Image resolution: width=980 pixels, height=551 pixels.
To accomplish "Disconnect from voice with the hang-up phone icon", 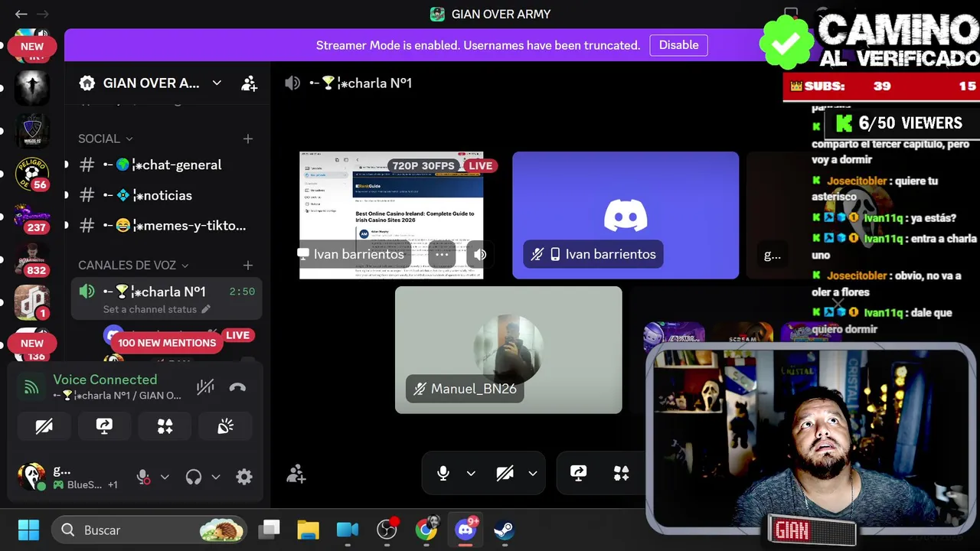I will point(237,387).
